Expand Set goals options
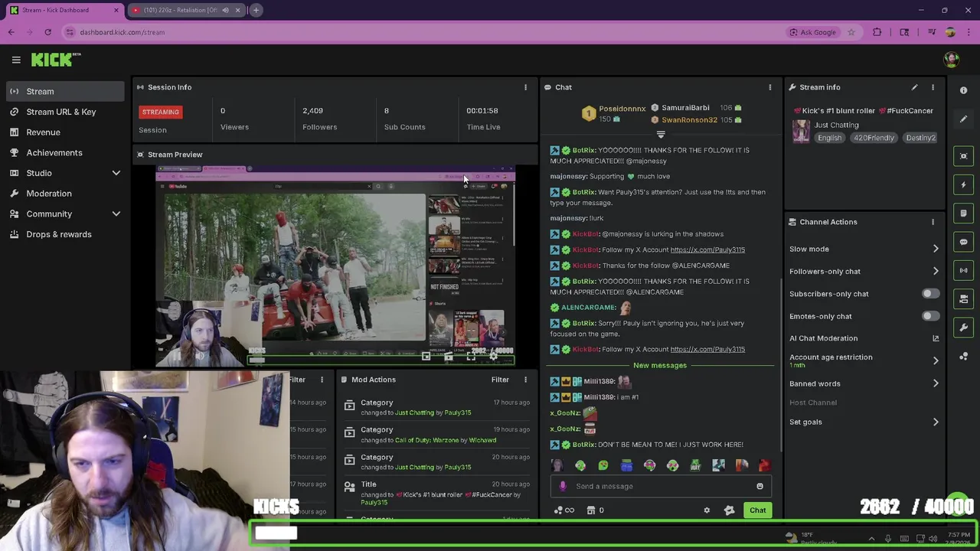 point(936,422)
